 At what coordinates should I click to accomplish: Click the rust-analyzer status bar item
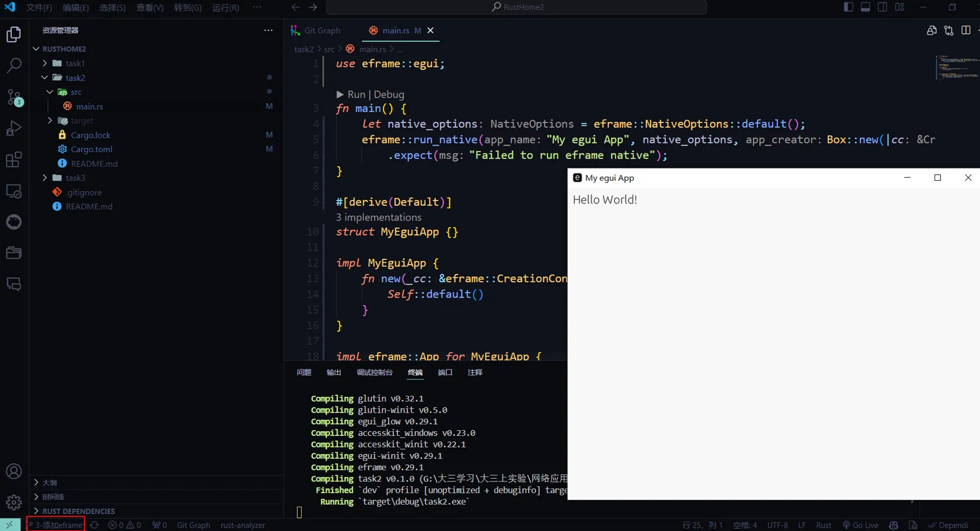(243, 525)
